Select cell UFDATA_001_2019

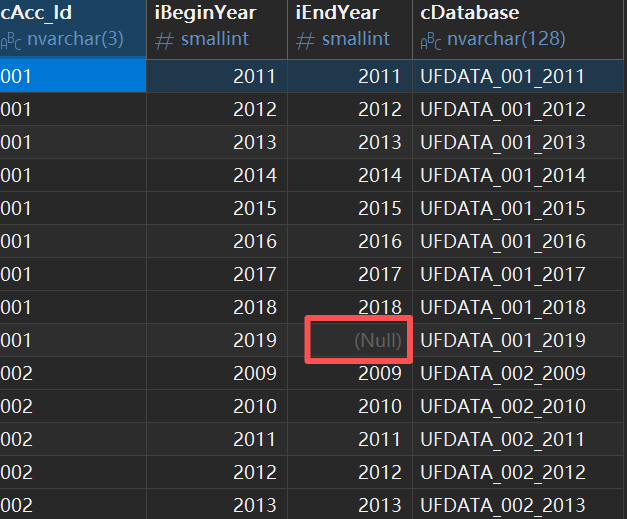click(518, 340)
